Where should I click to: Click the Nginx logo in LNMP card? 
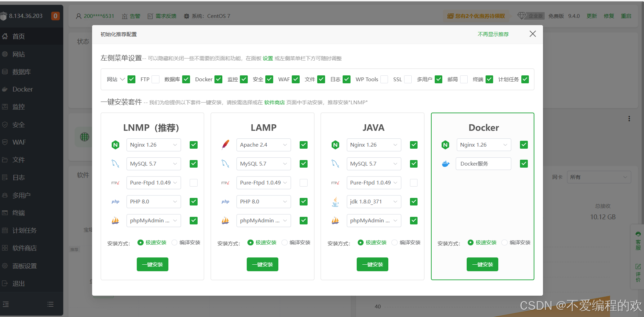point(115,145)
